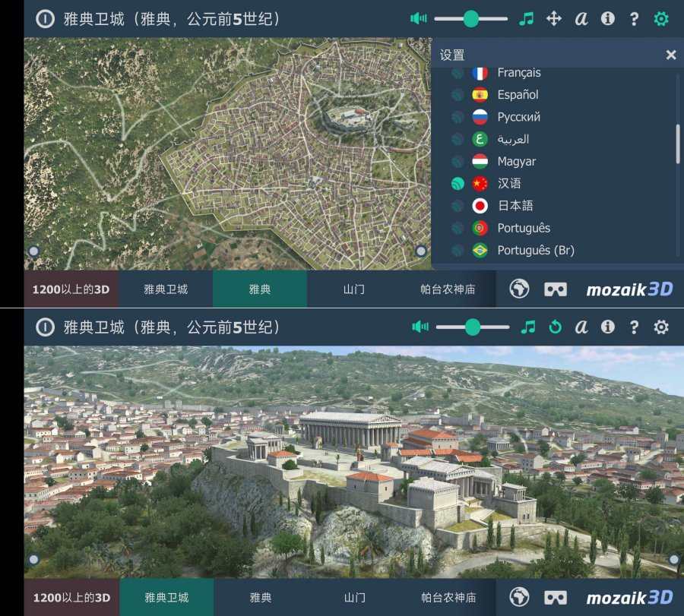Screen dimensions: 684x616
Task: Switch to 山门 tab in top screen
Action: (353, 289)
